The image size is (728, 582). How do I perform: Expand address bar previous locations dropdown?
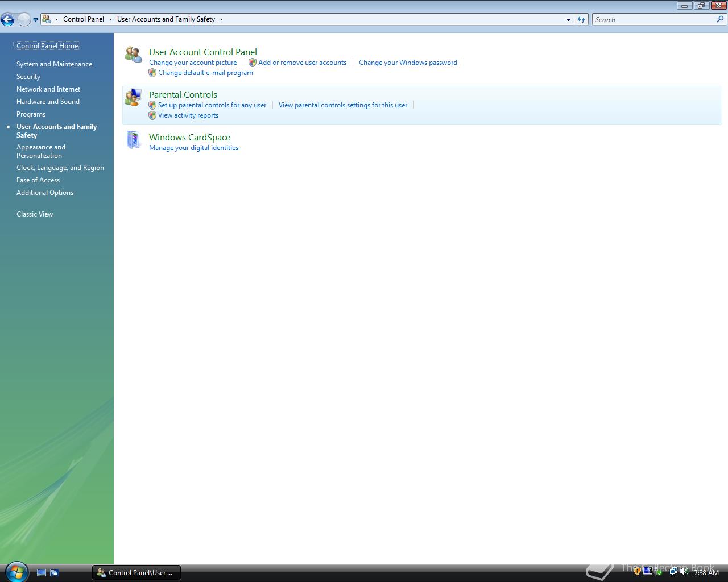click(x=568, y=19)
